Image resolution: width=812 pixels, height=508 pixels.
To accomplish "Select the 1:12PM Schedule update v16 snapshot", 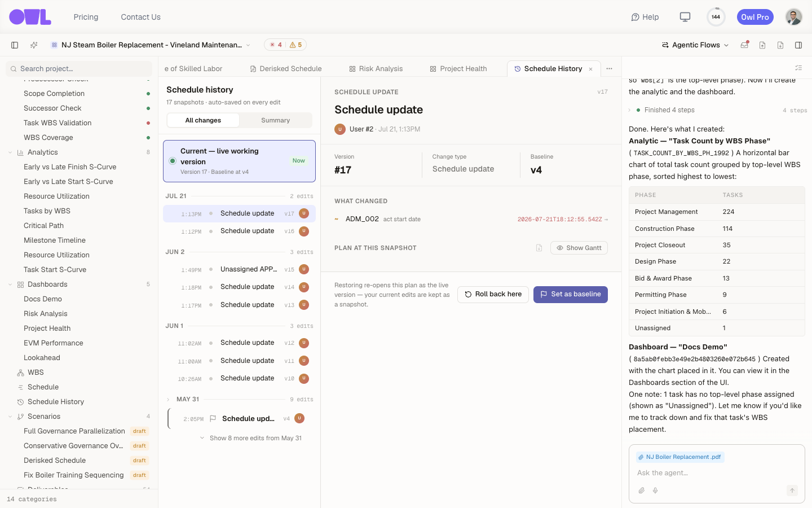I will point(239,231).
